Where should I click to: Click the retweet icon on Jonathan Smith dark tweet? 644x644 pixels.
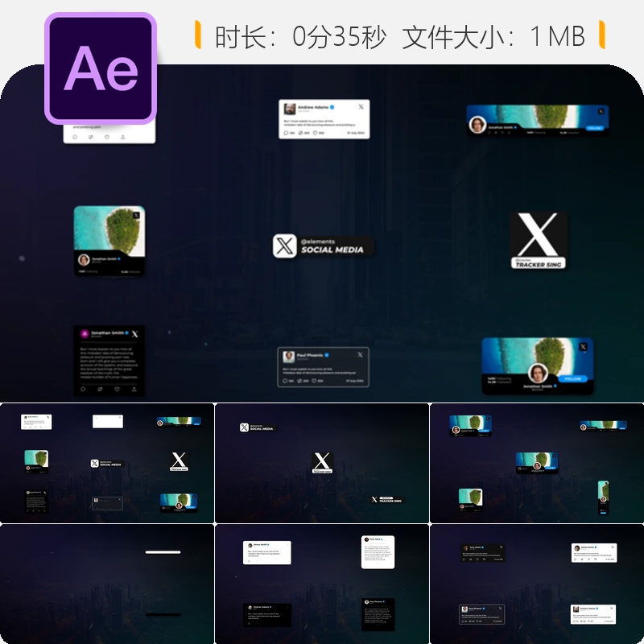click(100, 389)
